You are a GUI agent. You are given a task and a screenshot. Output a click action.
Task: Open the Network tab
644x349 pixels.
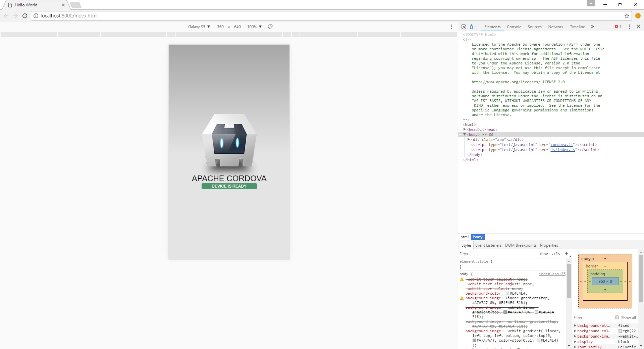coord(556,27)
